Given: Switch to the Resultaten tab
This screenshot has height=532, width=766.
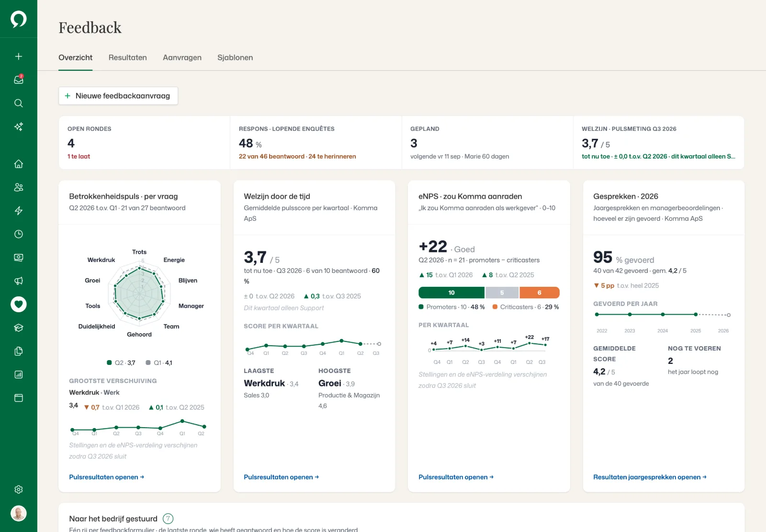Looking at the screenshot, I should [127, 57].
